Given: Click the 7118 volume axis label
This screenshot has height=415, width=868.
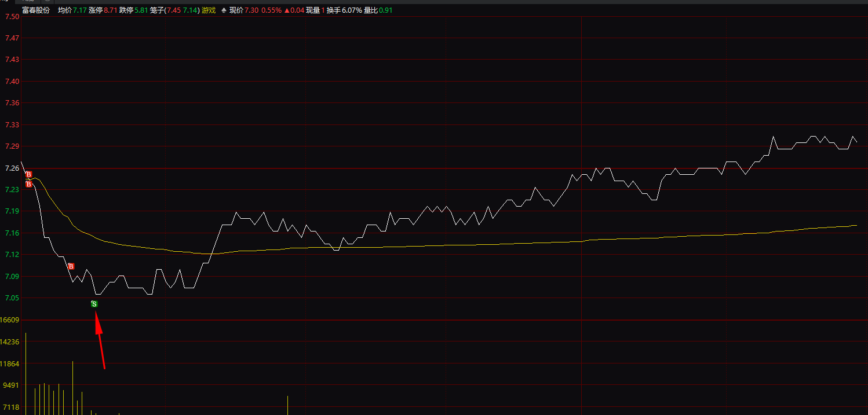Looking at the screenshot, I should [x=12, y=407].
